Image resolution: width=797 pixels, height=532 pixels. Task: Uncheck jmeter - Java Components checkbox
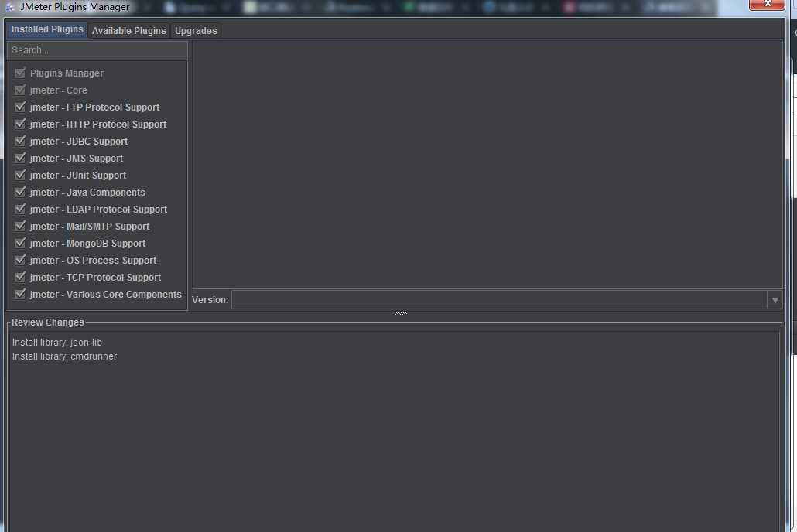(x=20, y=192)
